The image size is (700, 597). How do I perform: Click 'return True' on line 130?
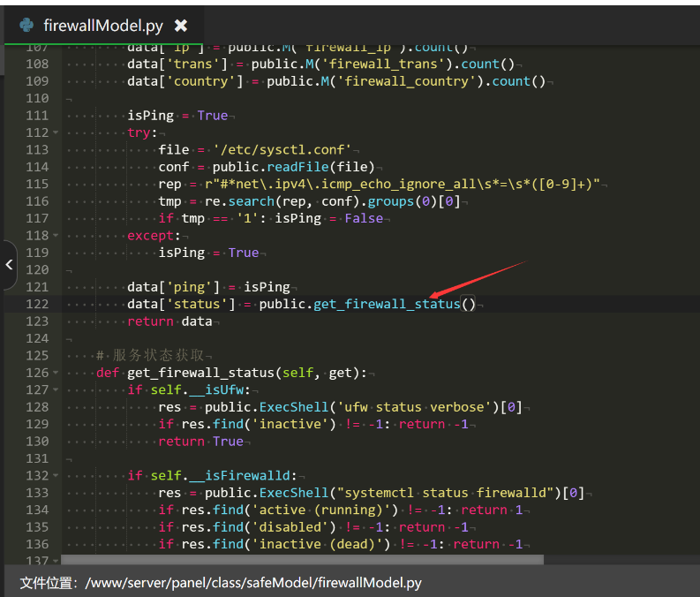(201, 442)
